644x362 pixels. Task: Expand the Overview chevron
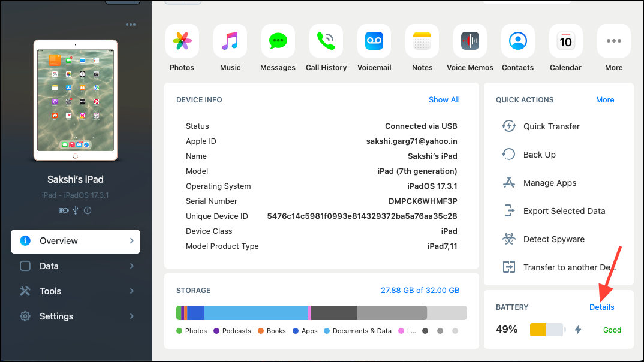[x=131, y=241]
